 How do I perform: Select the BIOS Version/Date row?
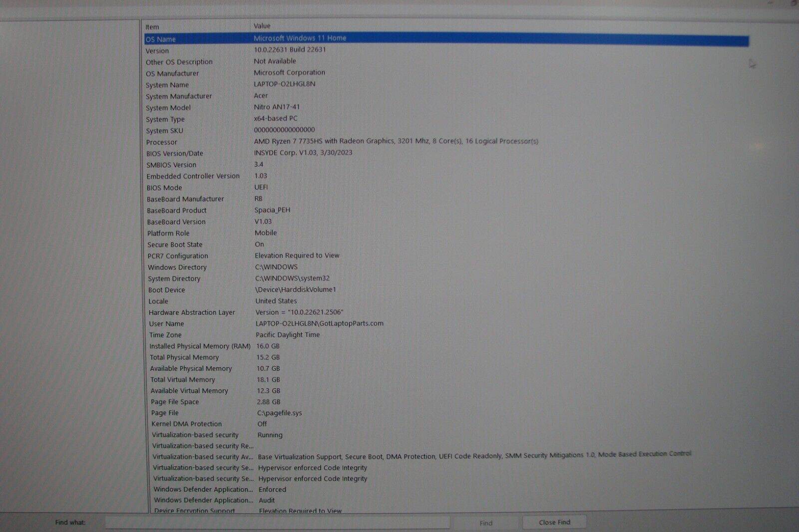(x=175, y=154)
